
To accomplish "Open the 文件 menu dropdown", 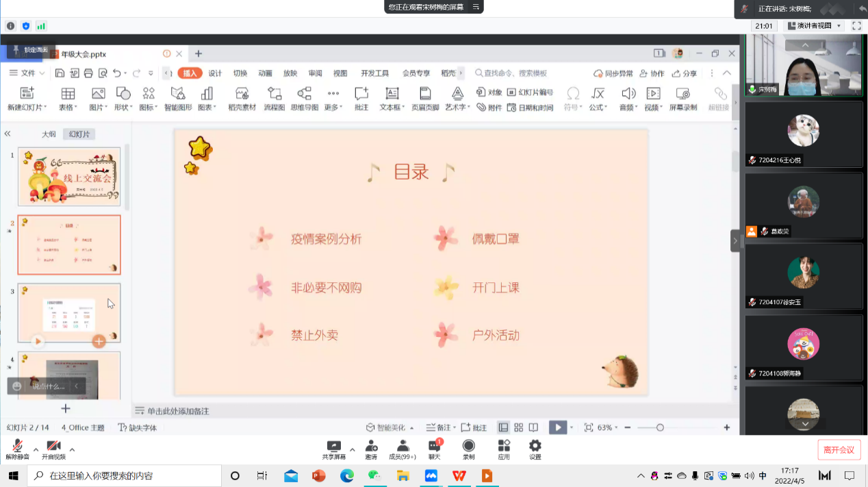I will tap(27, 73).
